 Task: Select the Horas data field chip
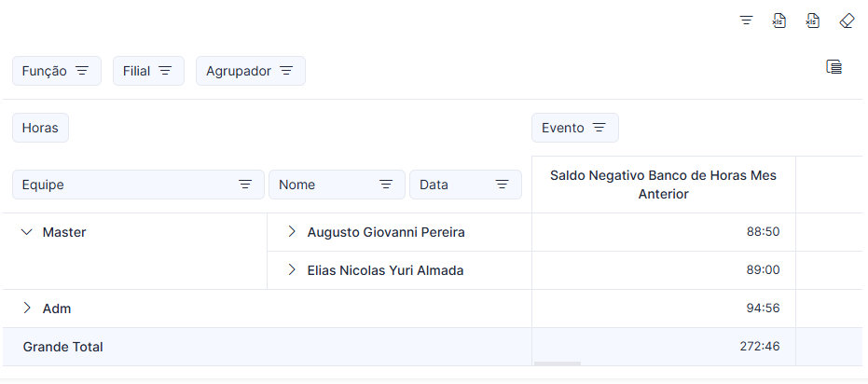coord(40,128)
